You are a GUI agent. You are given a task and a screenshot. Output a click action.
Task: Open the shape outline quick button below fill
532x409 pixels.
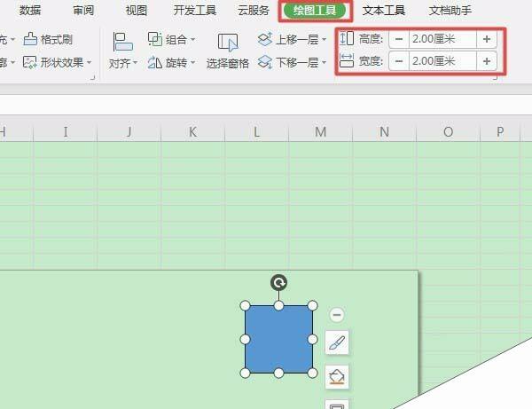tap(337, 405)
